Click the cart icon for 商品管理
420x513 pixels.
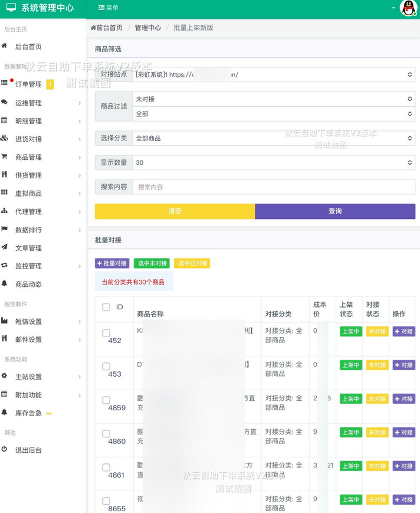(x=4, y=156)
